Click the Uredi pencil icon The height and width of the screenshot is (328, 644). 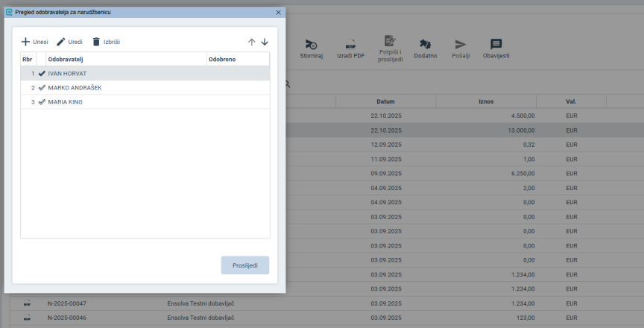pyautogui.click(x=61, y=42)
